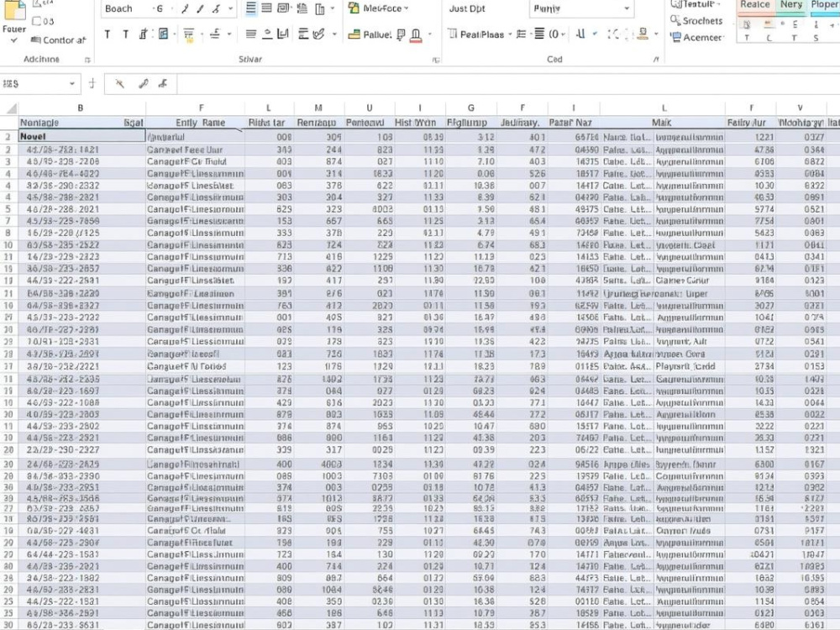This screenshot has width=840, height=630.
Task: Click the orientation icon before the MeiFoce arrow
Action: coord(320,8)
